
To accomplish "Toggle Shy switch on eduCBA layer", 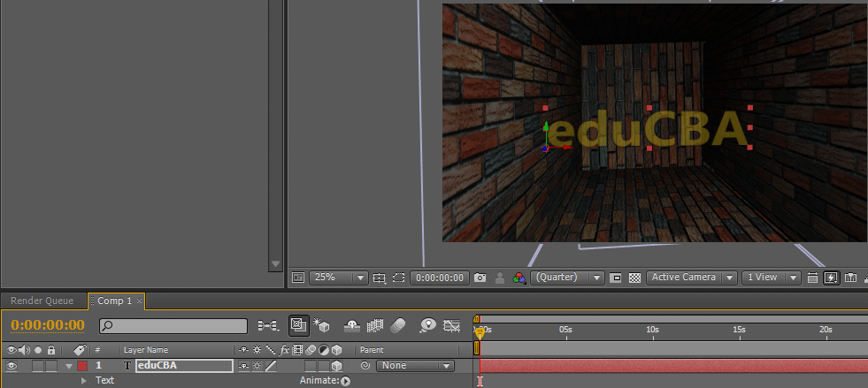I will (243, 365).
